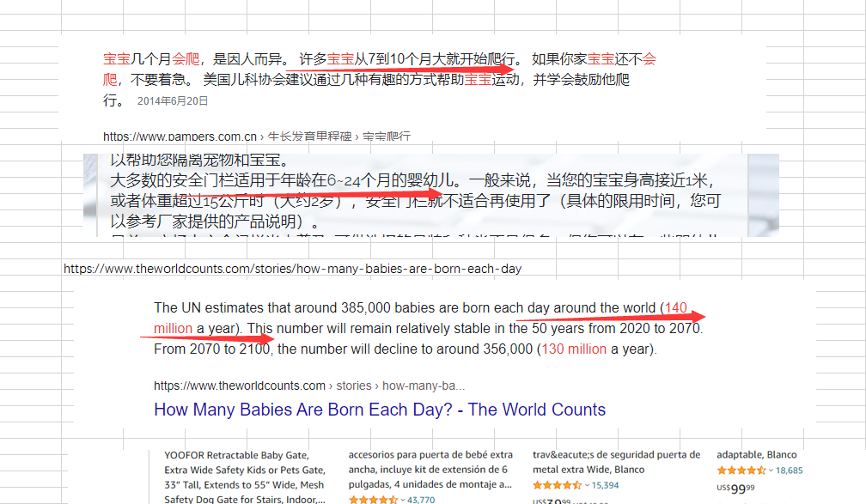Open YOOFOR Retractable Baby Gate product title

tap(245, 477)
